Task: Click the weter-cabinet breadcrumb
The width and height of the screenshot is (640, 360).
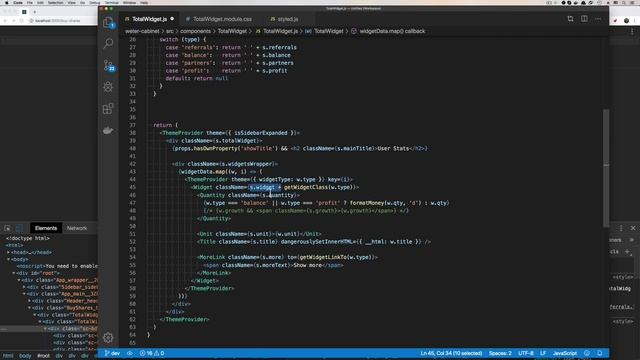Action: 142,31
